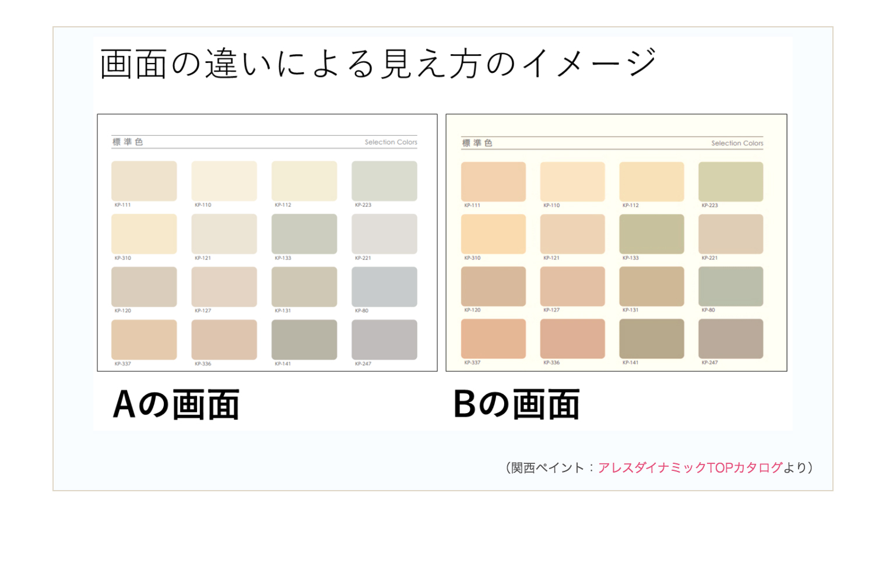
Task: Click KP-141 swatch in B panel
Action: (651, 339)
